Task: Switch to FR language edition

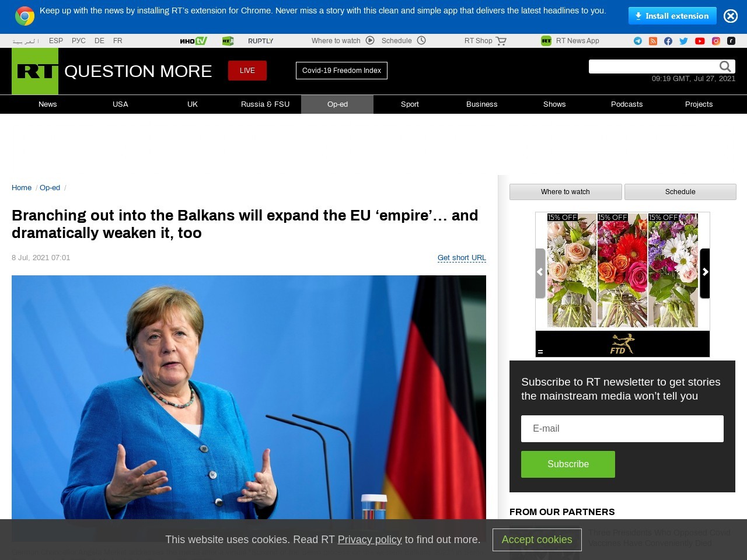Action: pyautogui.click(x=118, y=41)
